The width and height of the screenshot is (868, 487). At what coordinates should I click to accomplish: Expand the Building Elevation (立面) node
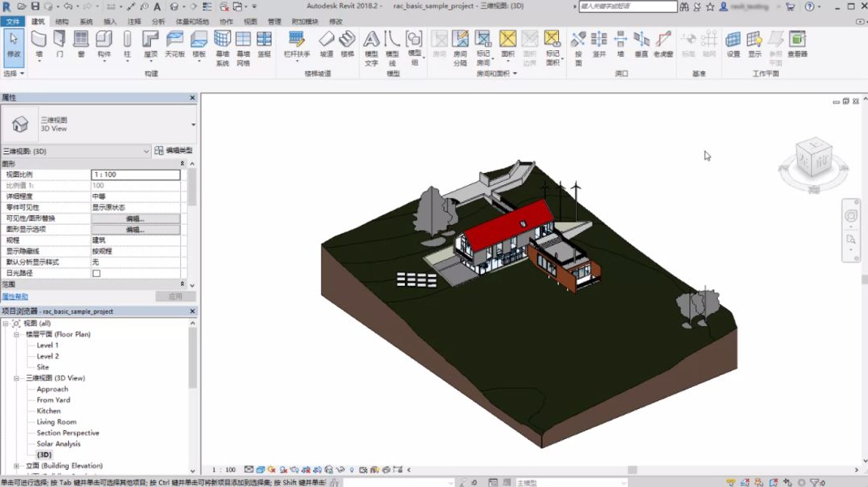(x=17, y=466)
